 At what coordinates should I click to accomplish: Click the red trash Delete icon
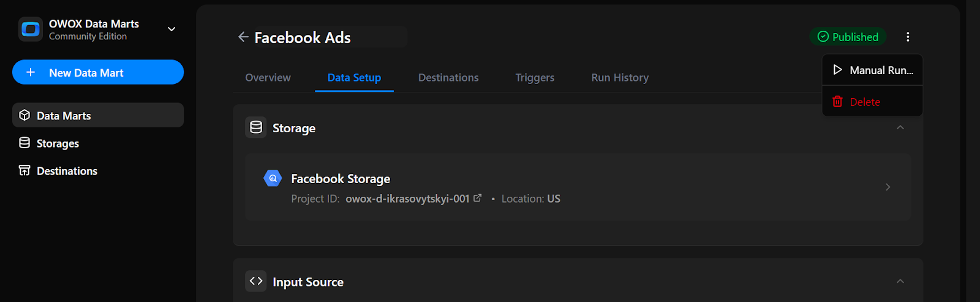837,102
